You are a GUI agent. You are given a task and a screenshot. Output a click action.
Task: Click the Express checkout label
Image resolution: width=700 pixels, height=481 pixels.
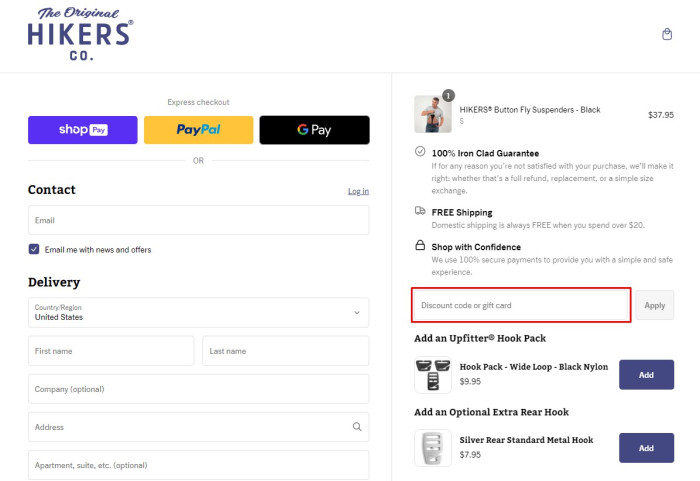coord(199,102)
